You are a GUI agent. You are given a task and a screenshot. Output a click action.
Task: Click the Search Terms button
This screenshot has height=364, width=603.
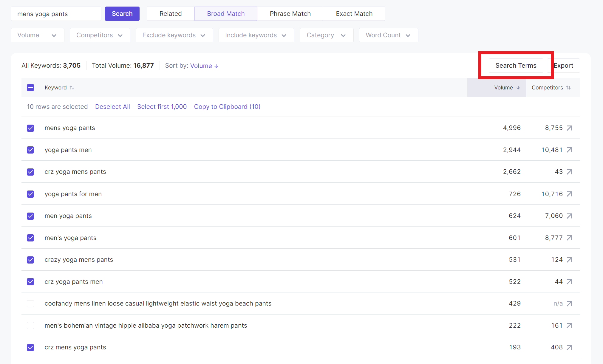(x=516, y=66)
